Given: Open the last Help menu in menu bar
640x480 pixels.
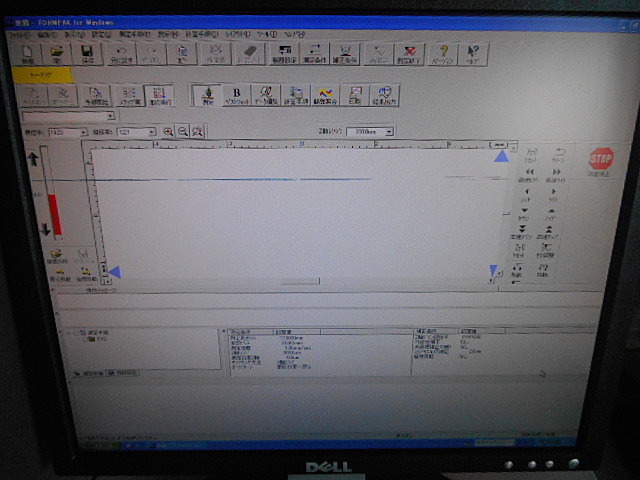Looking at the screenshot, I should (295, 34).
